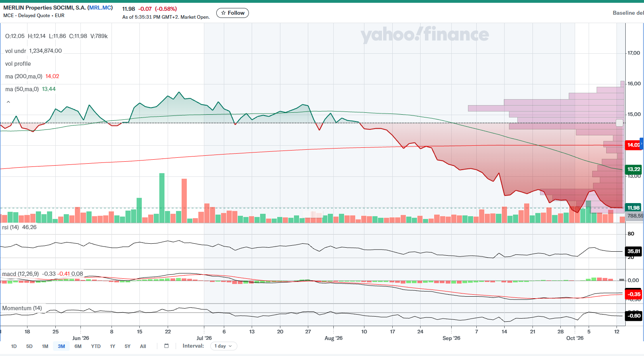644x356 pixels.
Task: Click the Baseline delta label at top right
Action: point(628,13)
